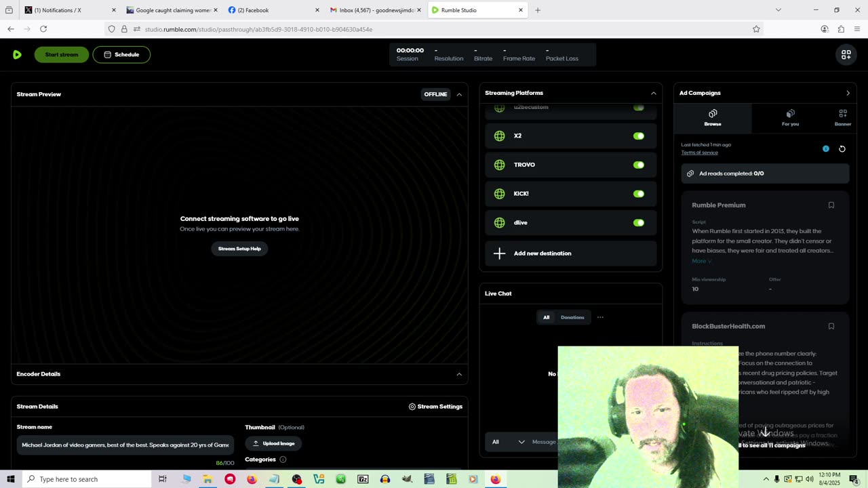Click the taskbar volume icon

point(809,479)
